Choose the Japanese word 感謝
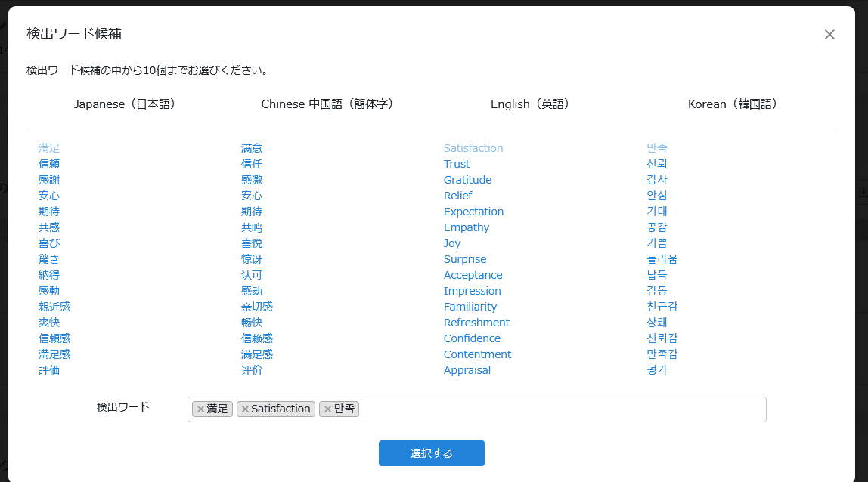Screen dimensions: 868x482 [49, 180]
